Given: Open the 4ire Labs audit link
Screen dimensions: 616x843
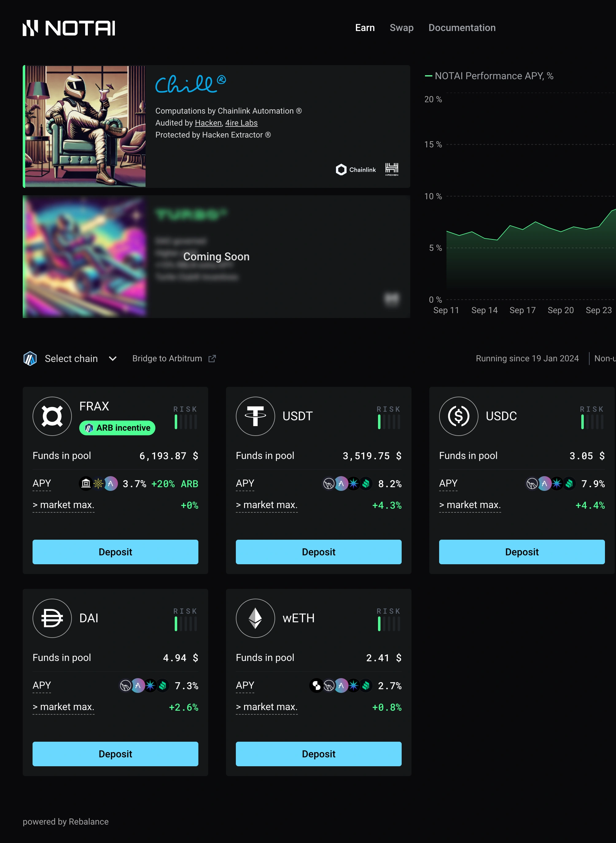Looking at the screenshot, I should 241,123.
